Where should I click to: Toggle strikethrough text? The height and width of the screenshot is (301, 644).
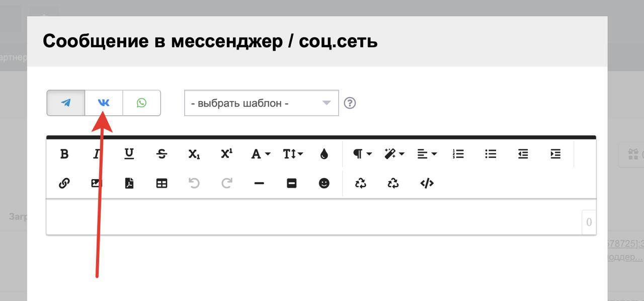[162, 154]
